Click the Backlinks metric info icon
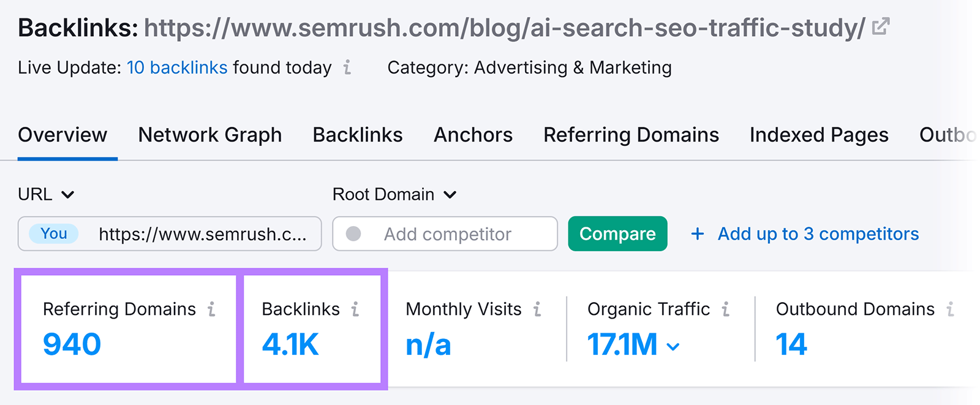The width and height of the screenshot is (980, 405). (356, 309)
